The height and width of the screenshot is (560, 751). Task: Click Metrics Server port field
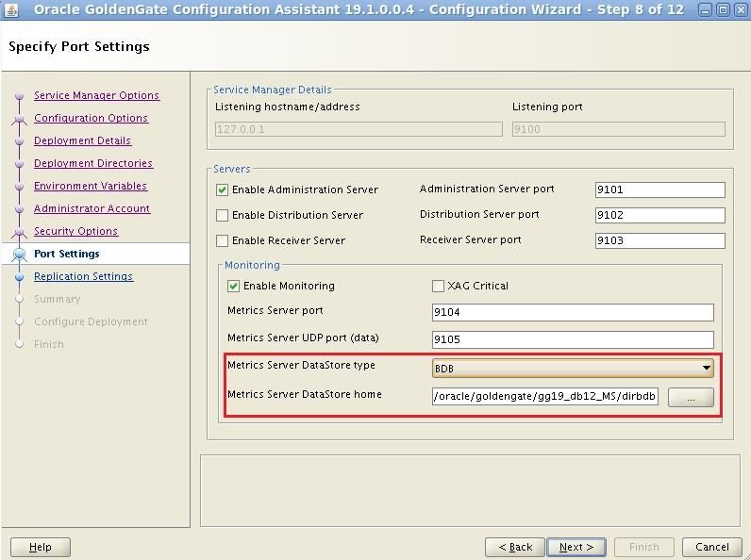[573, 312]
